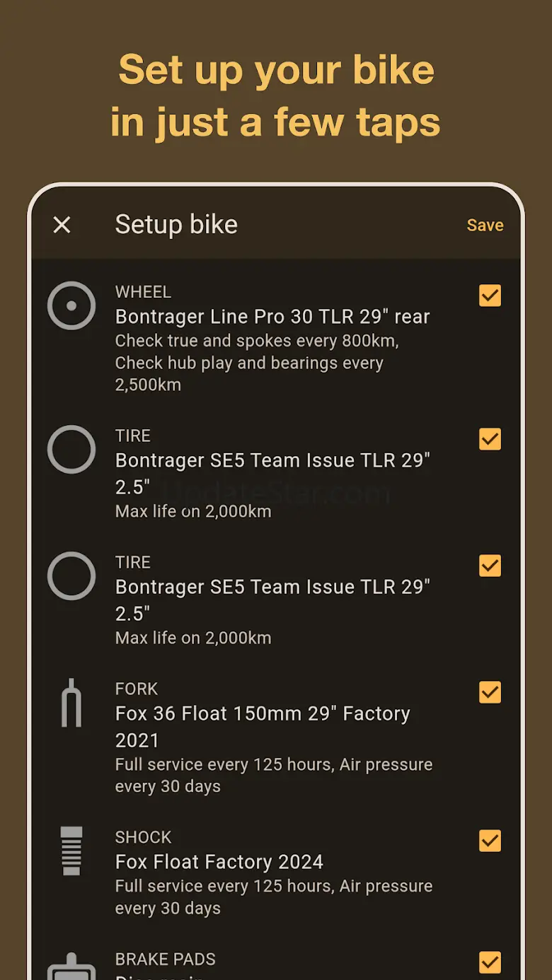Screen dimensions: 552x980
Task: Toggle the Fox 36 Float fork checkbox
Action: 490,692
